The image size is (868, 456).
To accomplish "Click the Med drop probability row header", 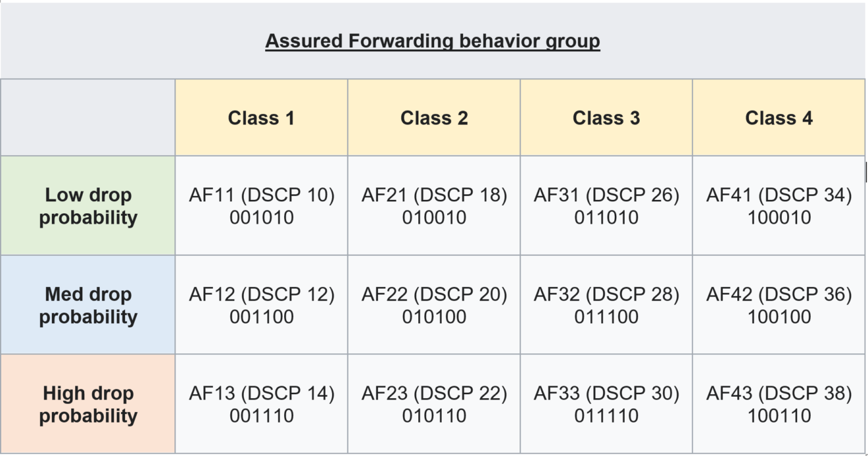I will pos(87,305).
